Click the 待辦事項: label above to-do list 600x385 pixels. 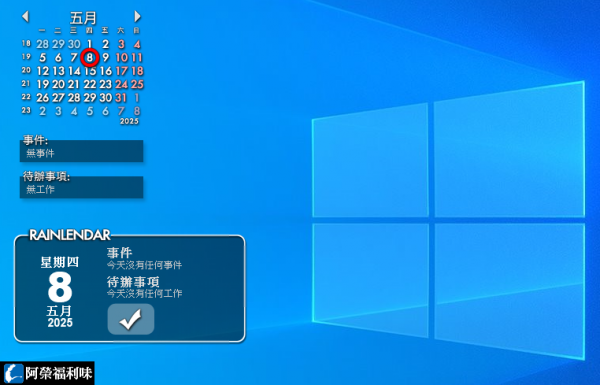(x=46, y=176)
